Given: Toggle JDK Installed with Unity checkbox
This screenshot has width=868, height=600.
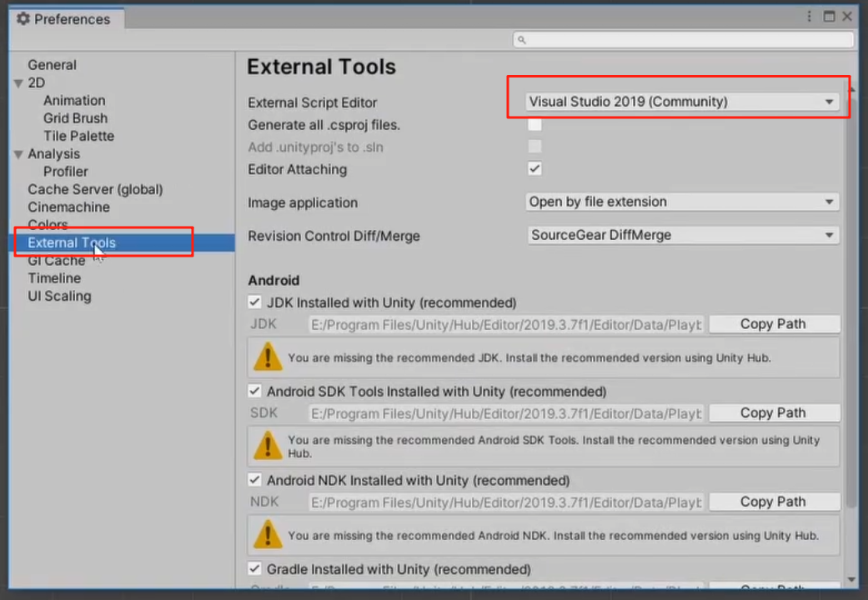Looking at the screenshot, I should tap(254, 302).
